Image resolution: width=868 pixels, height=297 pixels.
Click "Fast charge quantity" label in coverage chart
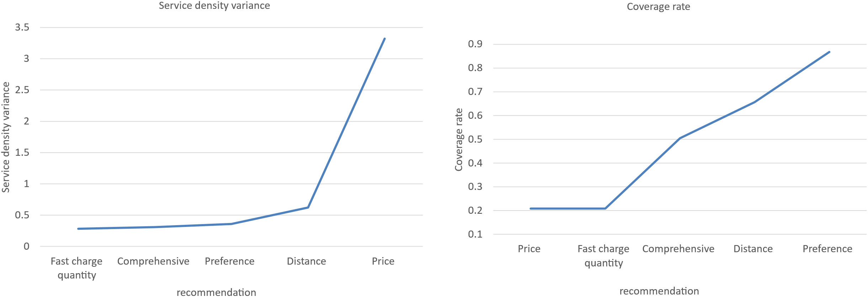(603, 256)
